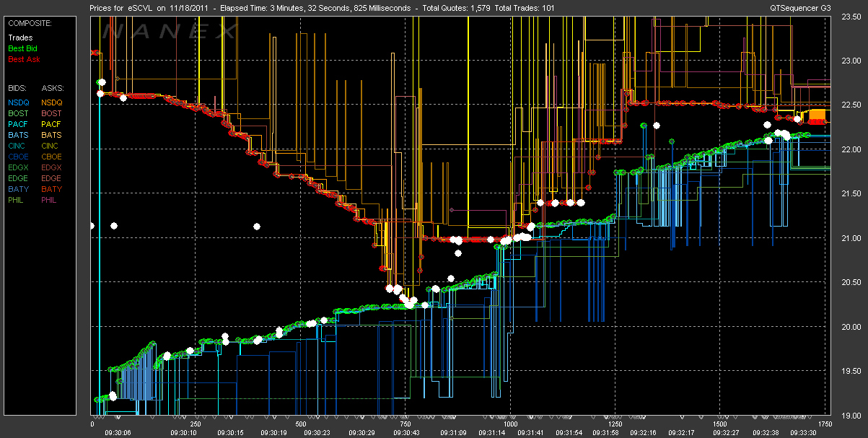Click the 22.00 price axis label

[852, 149]
